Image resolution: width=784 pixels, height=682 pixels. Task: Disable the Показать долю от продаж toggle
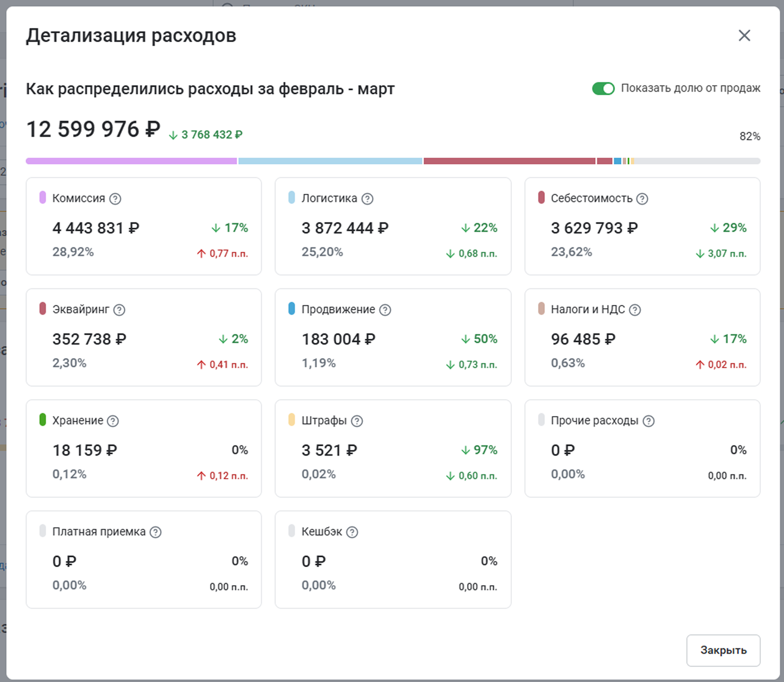click(x=603, y=89)
